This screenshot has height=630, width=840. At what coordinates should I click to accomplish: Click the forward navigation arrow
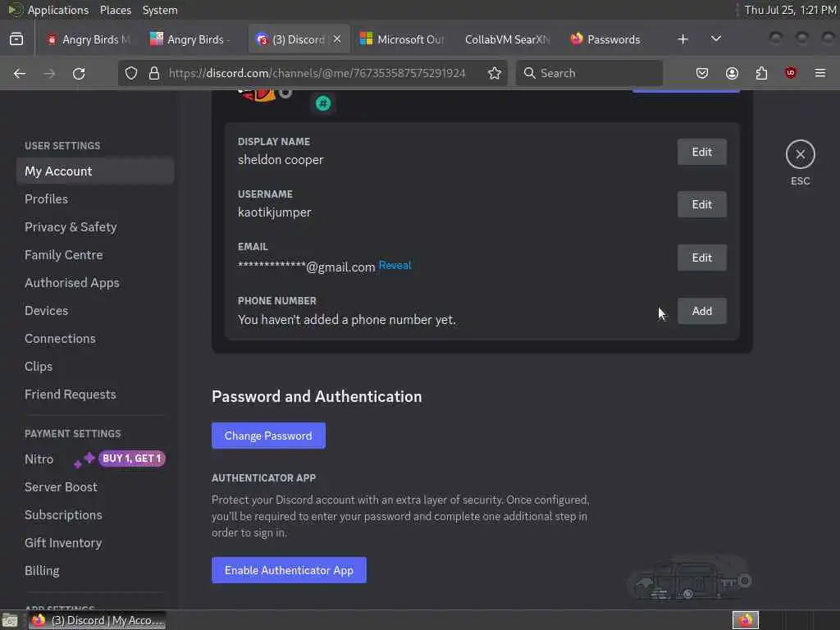(49, 73)
